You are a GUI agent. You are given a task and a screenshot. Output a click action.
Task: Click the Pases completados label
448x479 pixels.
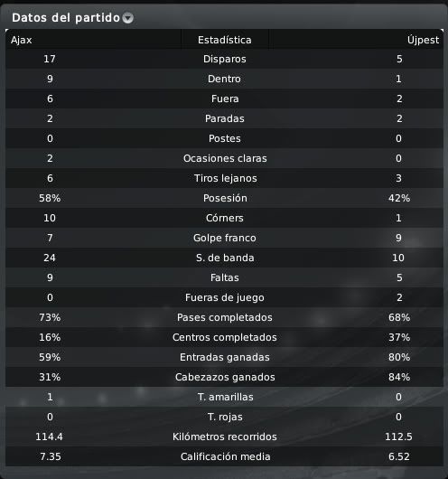225,317
